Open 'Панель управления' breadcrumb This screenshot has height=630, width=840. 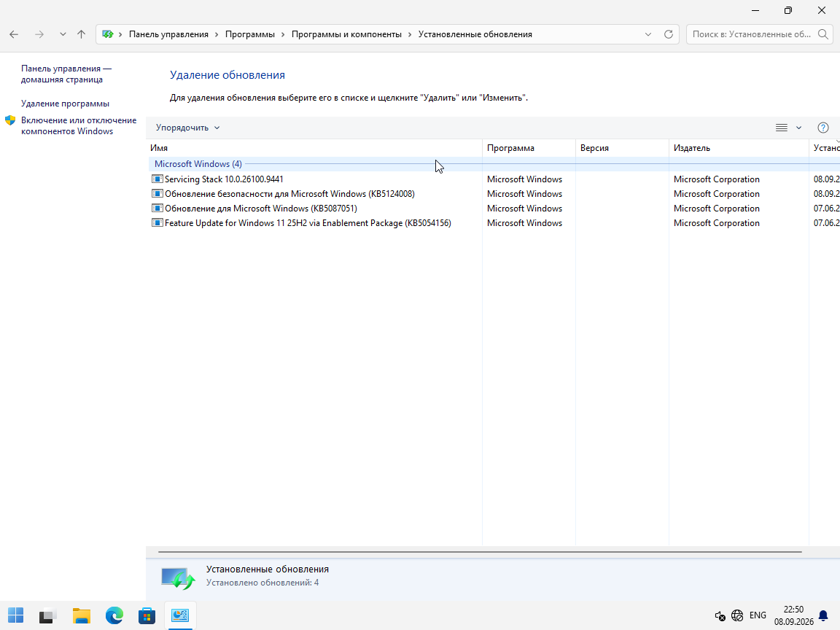click(x=168, y=34)
